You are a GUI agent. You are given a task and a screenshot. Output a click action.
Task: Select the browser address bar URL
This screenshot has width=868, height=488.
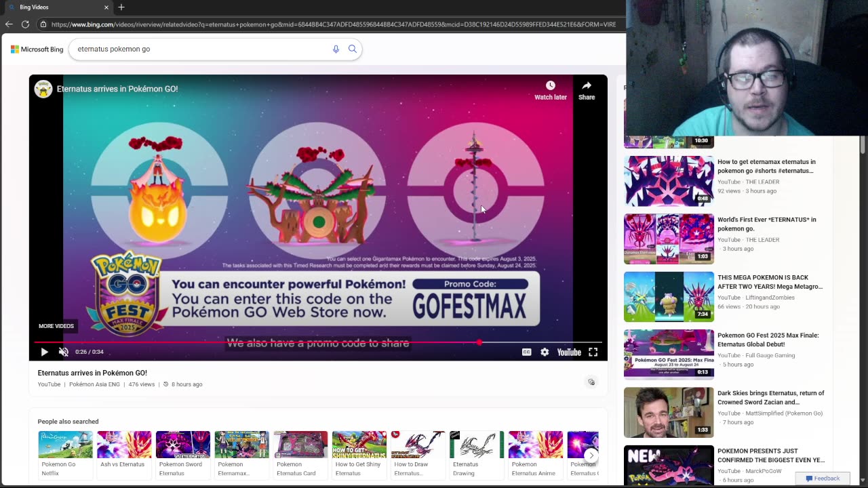point(333,24)
